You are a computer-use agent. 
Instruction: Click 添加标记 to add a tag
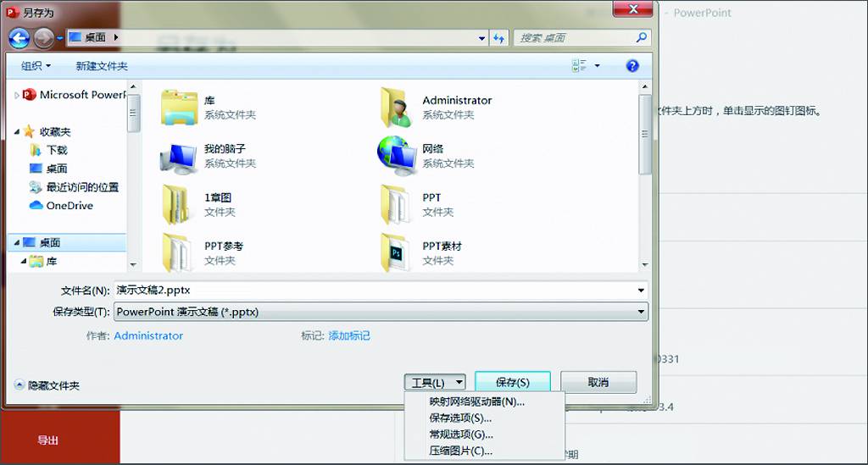[348, 335]
